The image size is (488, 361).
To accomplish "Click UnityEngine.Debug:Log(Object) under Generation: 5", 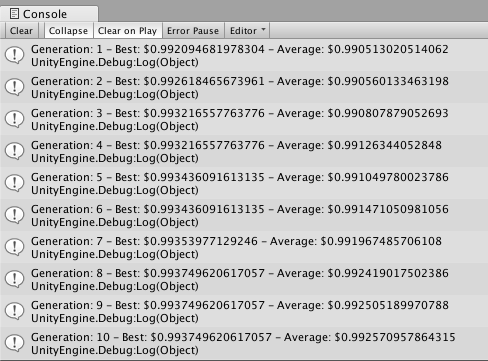I will [x=115, y=191].
